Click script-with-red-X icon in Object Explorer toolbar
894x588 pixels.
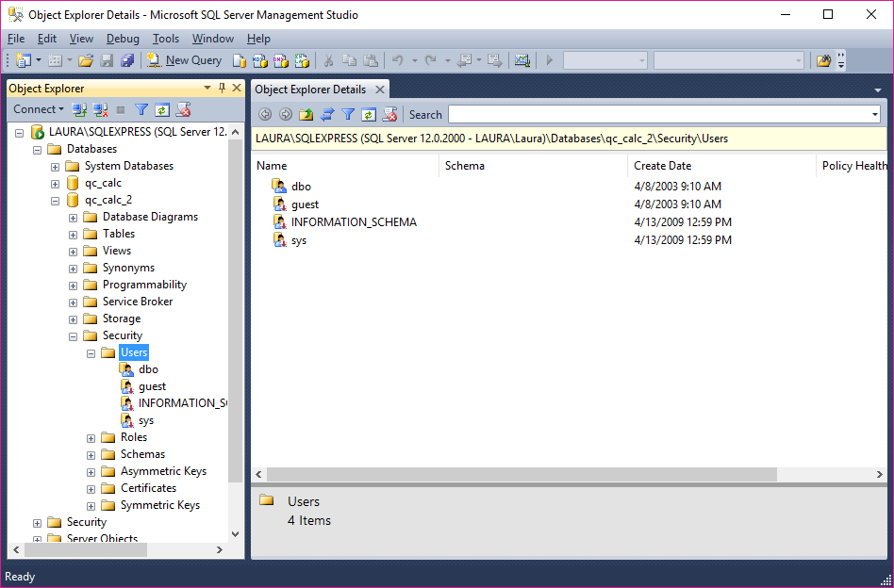tap(183, 109)
